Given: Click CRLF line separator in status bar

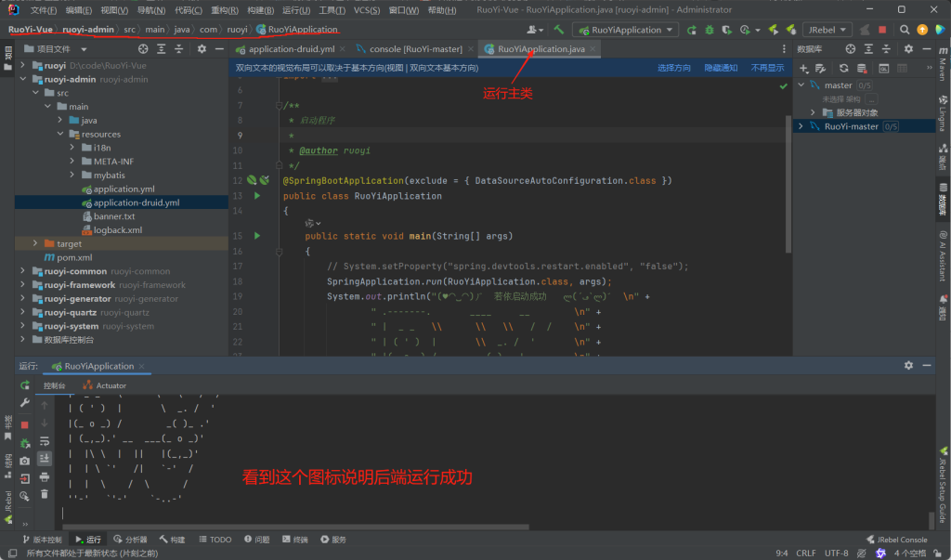Looking at the screenshot, I should coord(805,553).
